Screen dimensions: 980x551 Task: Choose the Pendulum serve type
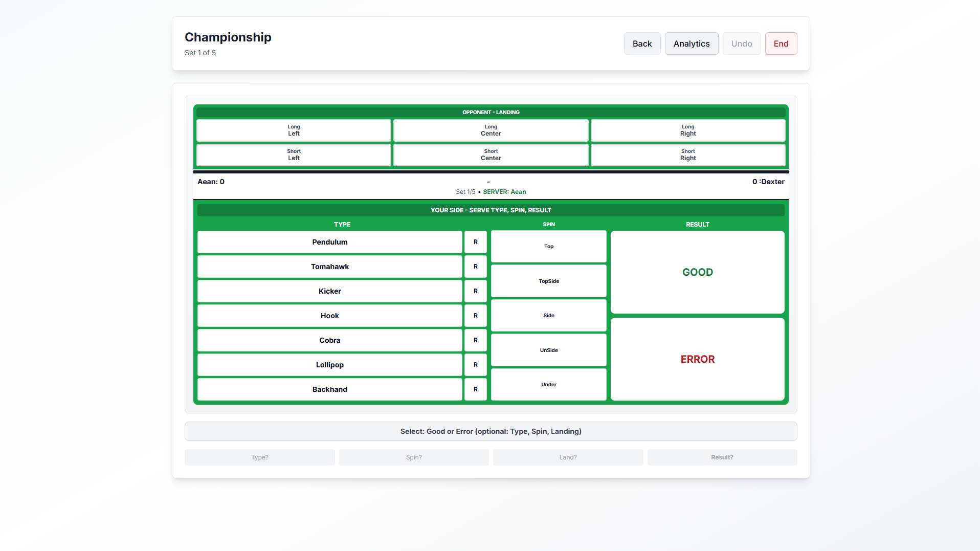click(330, 242)
